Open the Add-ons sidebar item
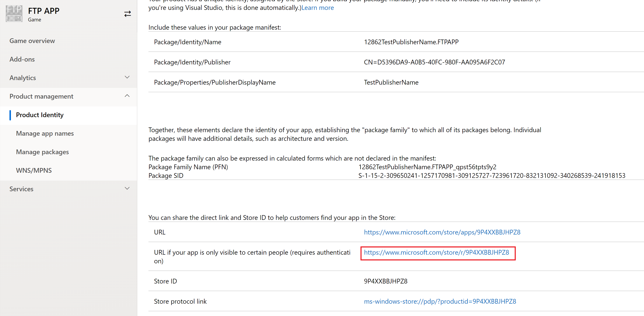Image resolution: width=644 pixels, height=316 pixels. click(x=22, y=59)
